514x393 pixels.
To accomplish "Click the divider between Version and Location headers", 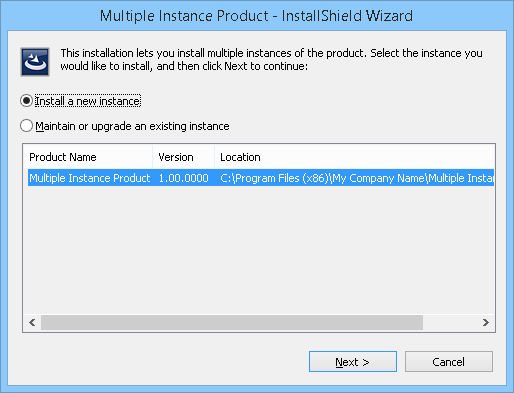I will click(x=214, y=157).
